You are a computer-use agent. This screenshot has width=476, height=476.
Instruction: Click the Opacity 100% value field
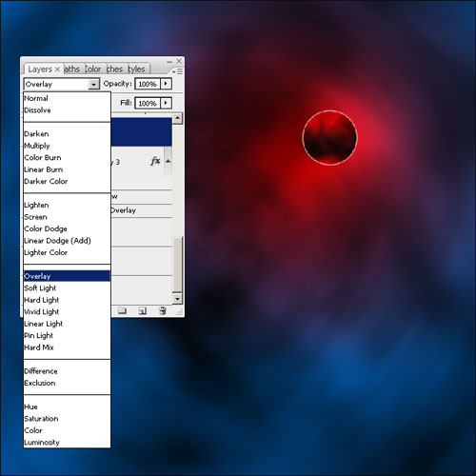coord(148,84)
